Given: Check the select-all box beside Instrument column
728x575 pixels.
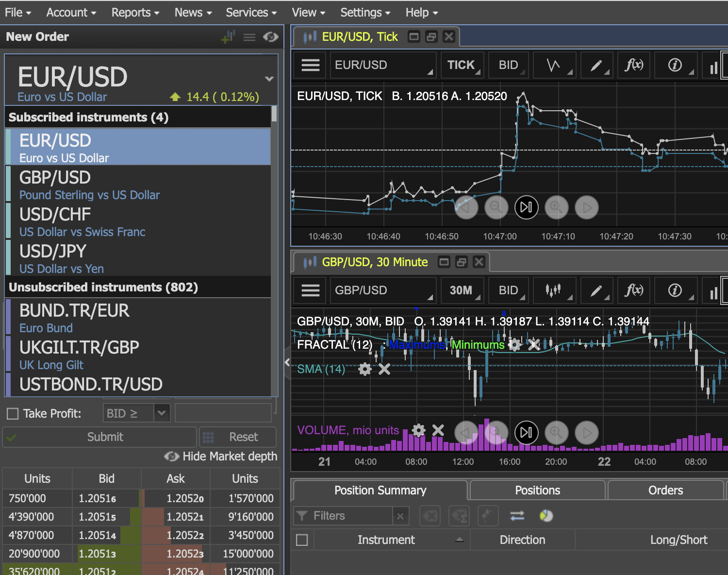Looking at the screenshot, I should (x=302, y=540).
